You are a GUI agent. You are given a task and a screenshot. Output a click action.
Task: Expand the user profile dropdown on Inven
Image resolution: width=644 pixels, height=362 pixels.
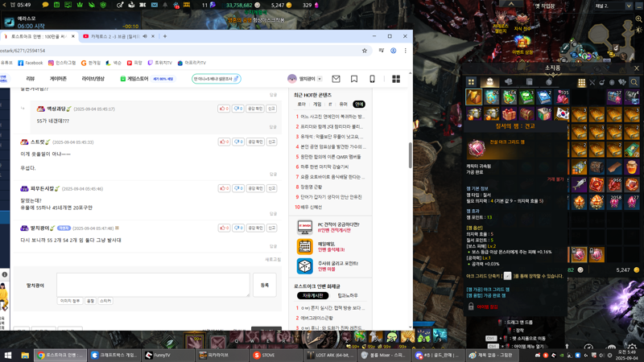tap(320, 79)
